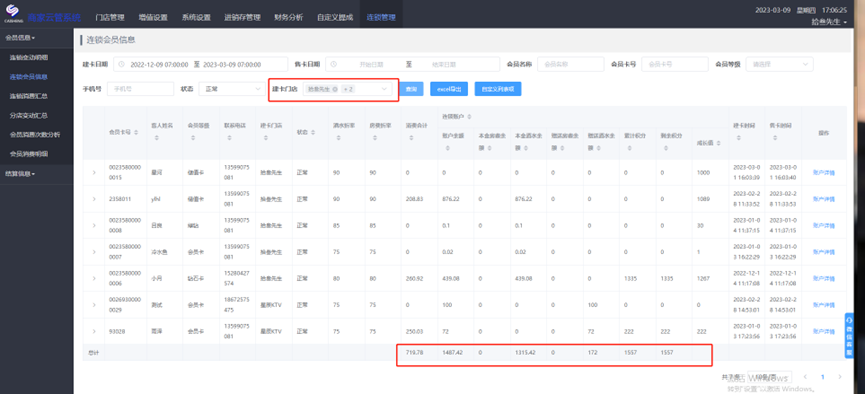The image size is (865, 394).
Task: Go to previous page arrow in pagination
Action: (x=805, y=377)
